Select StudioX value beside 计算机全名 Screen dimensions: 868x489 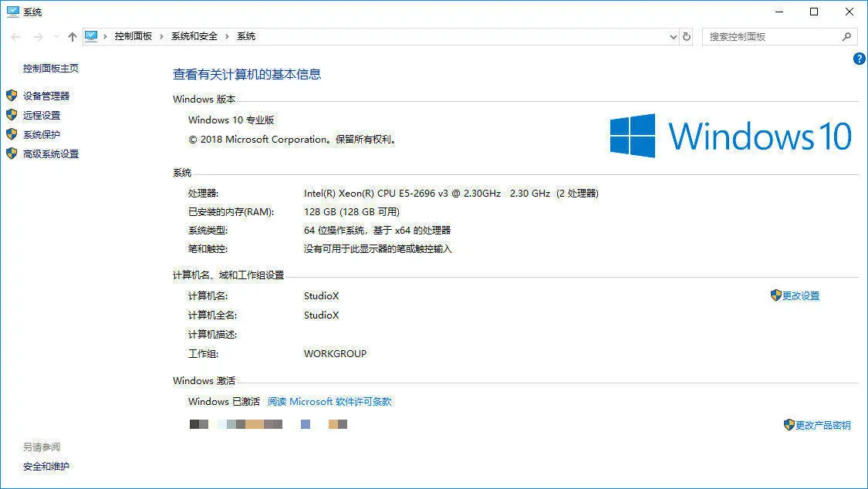[321, 315]
